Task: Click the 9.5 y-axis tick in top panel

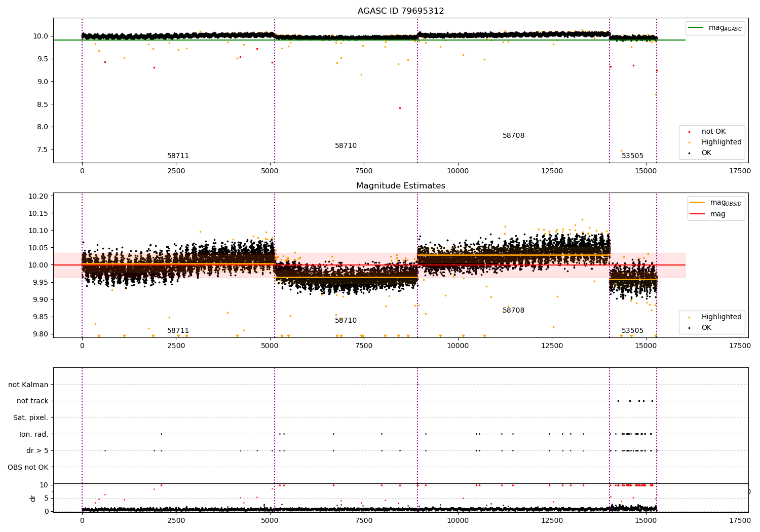Action: (43, 59)
